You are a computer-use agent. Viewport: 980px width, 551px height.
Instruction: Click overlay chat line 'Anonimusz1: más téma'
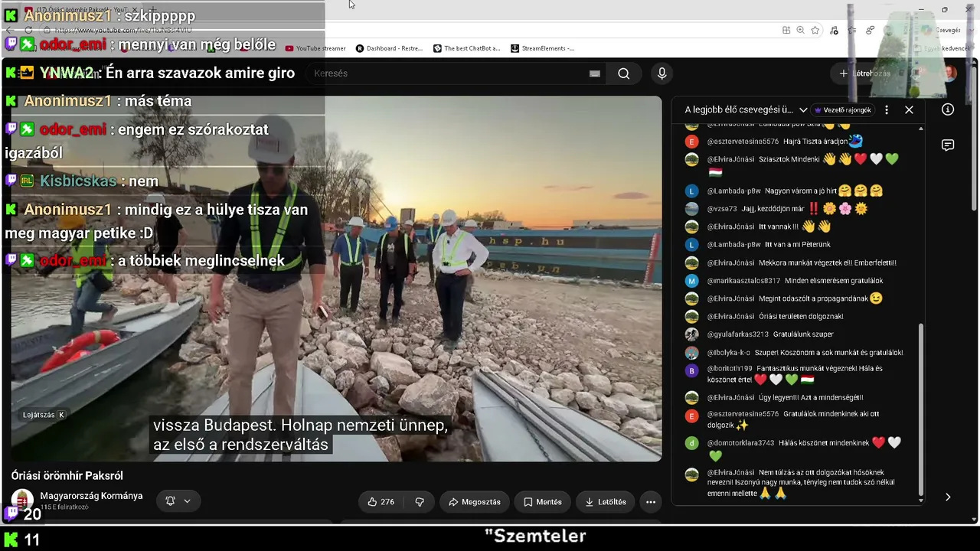[99, 101]
